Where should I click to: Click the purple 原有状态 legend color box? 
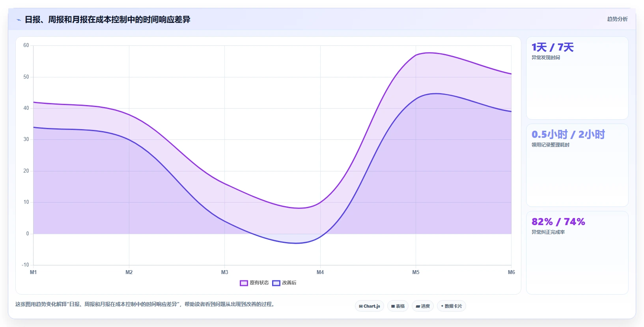click(244, 283)
